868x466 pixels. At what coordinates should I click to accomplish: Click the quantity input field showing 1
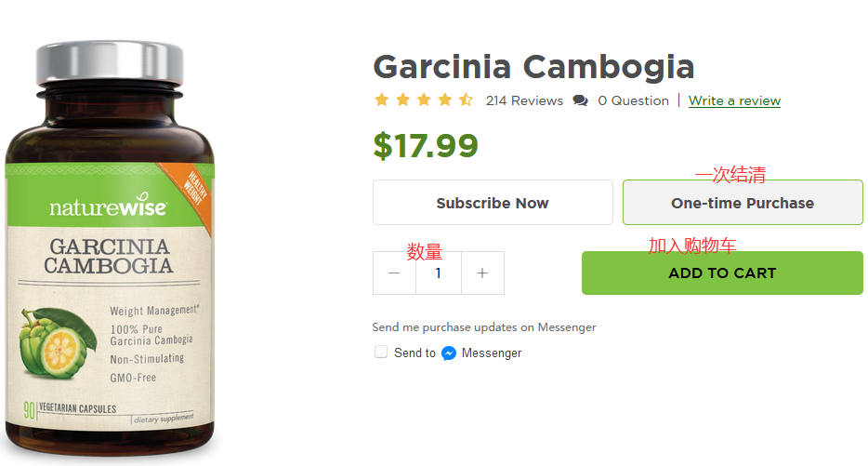point(438,273)
